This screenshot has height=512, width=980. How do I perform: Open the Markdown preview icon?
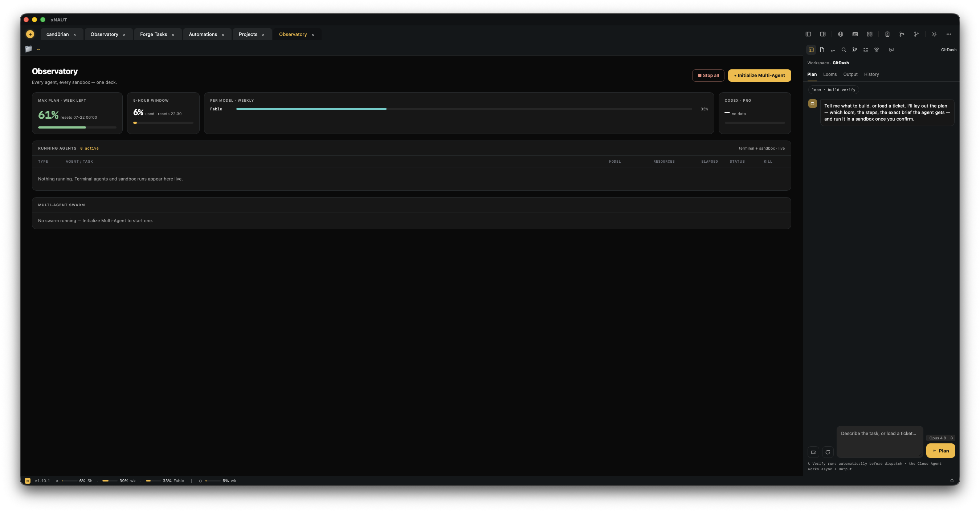855,34
